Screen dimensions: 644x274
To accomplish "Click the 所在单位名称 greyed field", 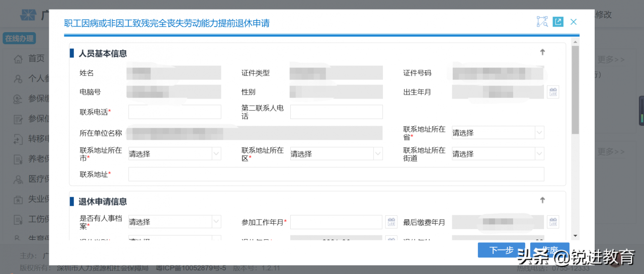I will pos(255,133).
